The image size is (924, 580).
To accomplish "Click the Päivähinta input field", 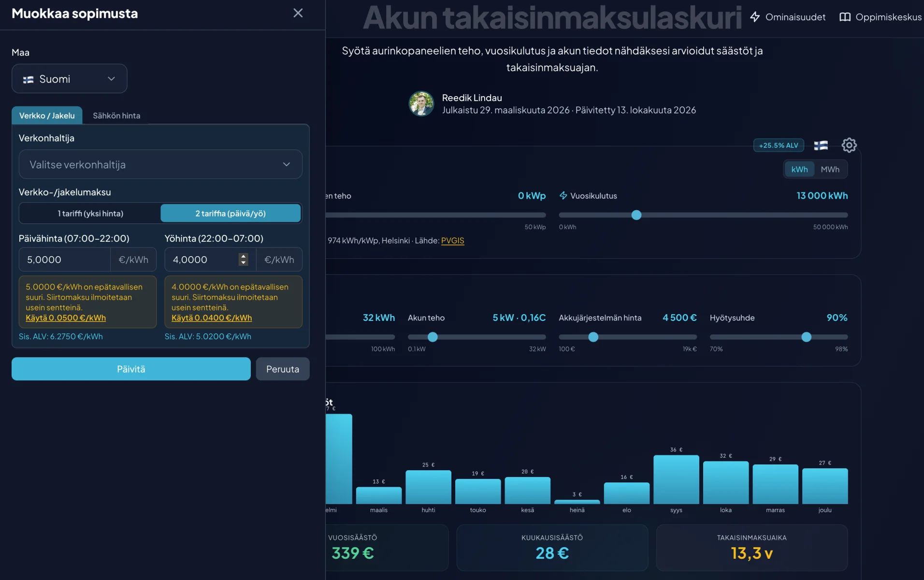I will (65, 260).
